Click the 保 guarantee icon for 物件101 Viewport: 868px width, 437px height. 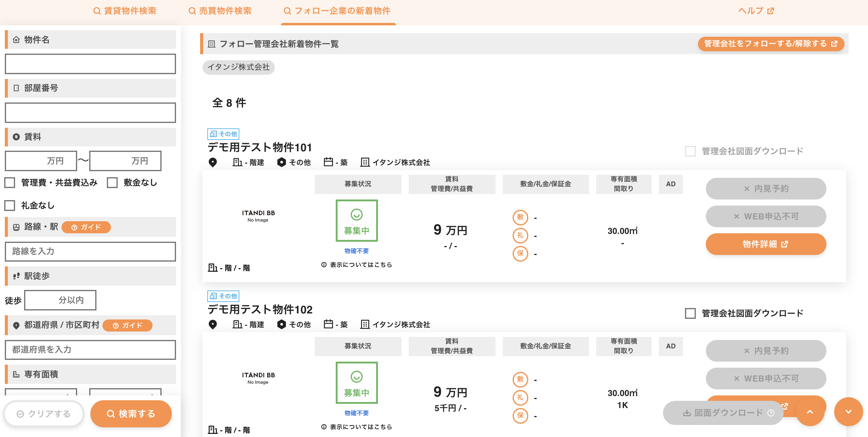pyautogui.click(x=520, y=254)
